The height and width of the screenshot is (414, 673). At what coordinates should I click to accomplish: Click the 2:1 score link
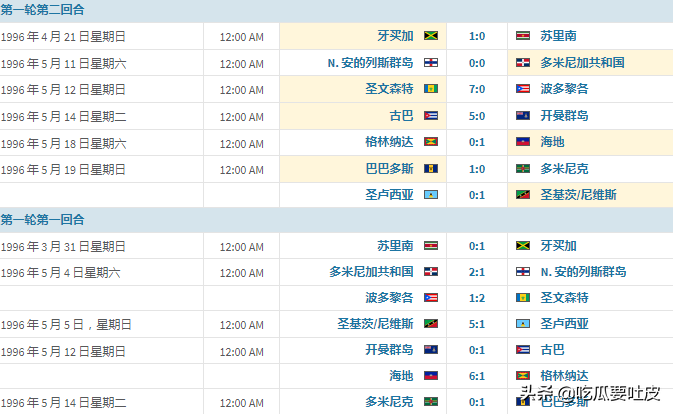[477, 272]
